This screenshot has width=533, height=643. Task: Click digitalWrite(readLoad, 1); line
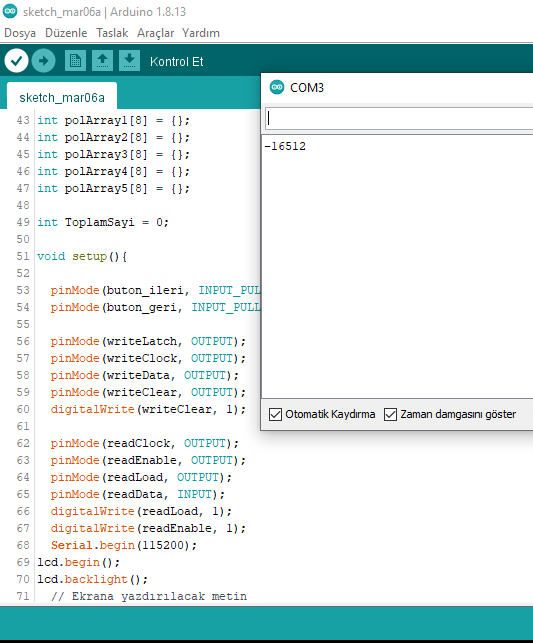pos(141,511)
